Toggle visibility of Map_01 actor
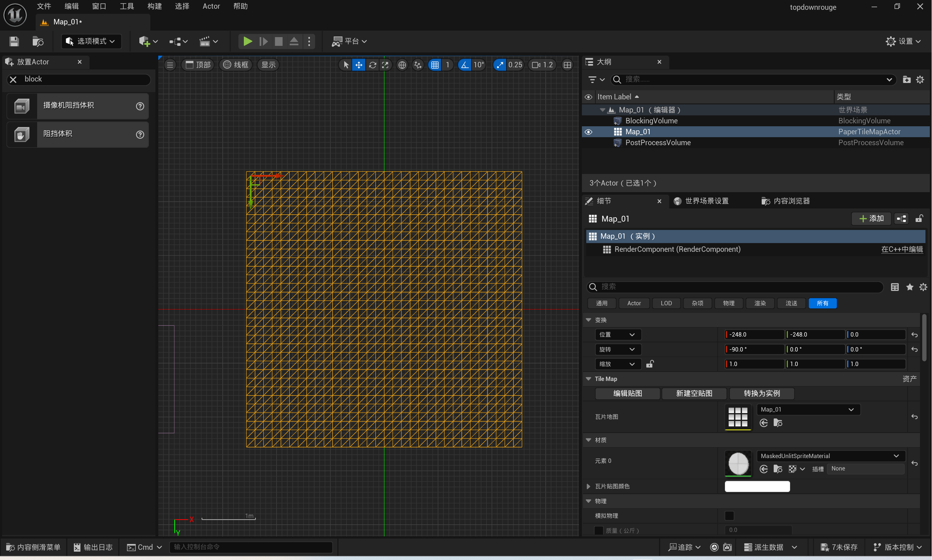 coord(588,132)
